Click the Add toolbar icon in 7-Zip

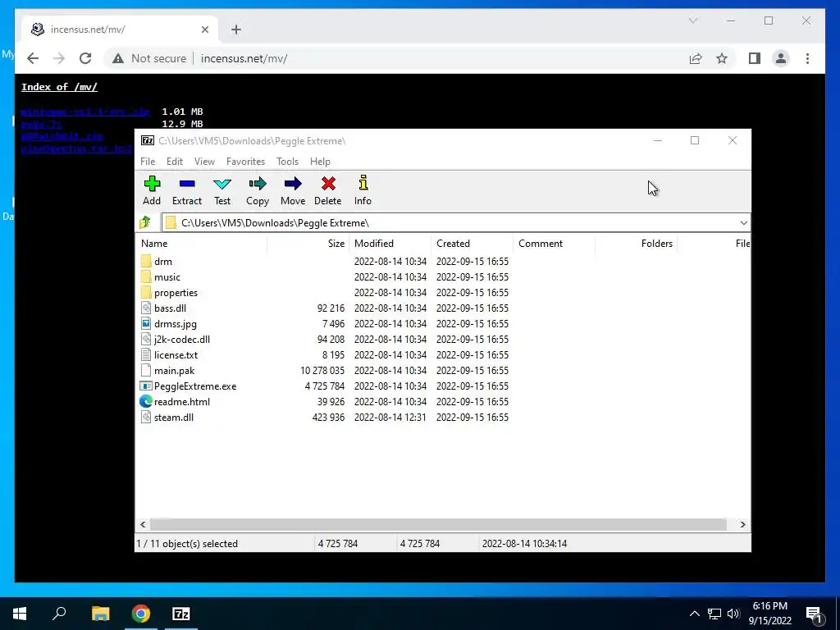click(152, 184)
